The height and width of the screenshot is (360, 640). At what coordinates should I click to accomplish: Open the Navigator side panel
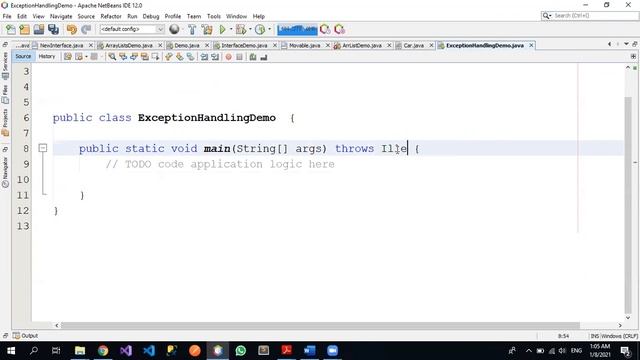pyautogui.click(x=5, y=172)
